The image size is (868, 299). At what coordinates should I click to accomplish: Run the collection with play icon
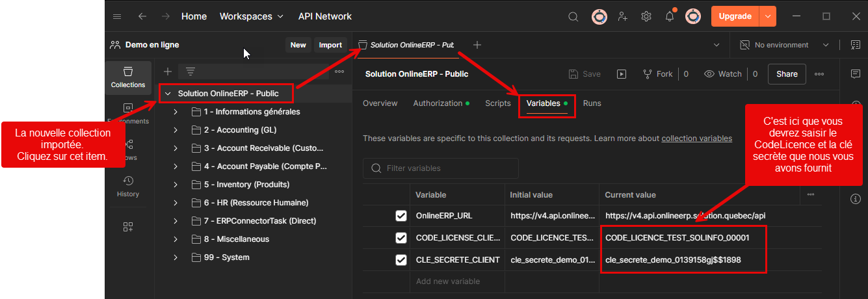(x=622, y=74)
